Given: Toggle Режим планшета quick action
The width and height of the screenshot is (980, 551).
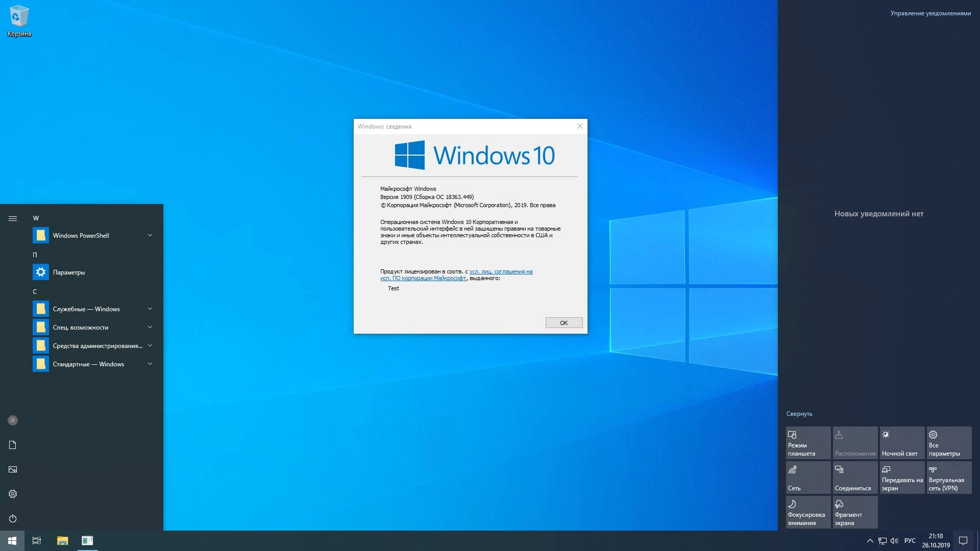Looking at the screenshot, I should point(808,443).
